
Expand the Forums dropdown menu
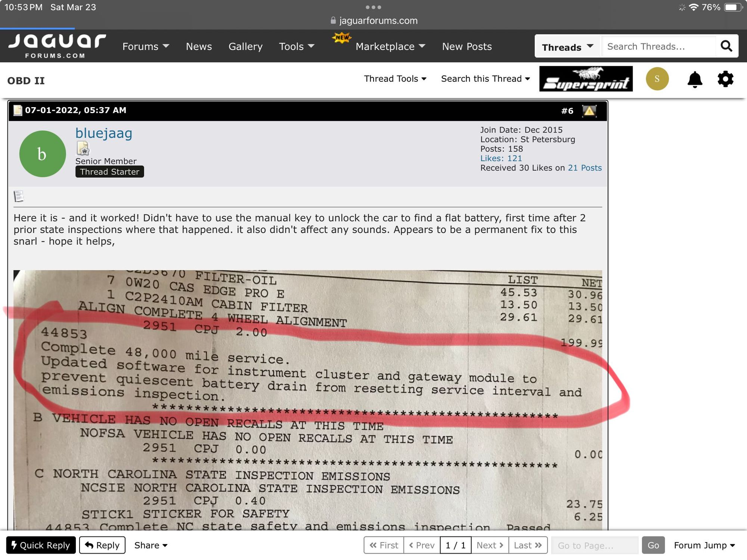[x=146, y=46]
